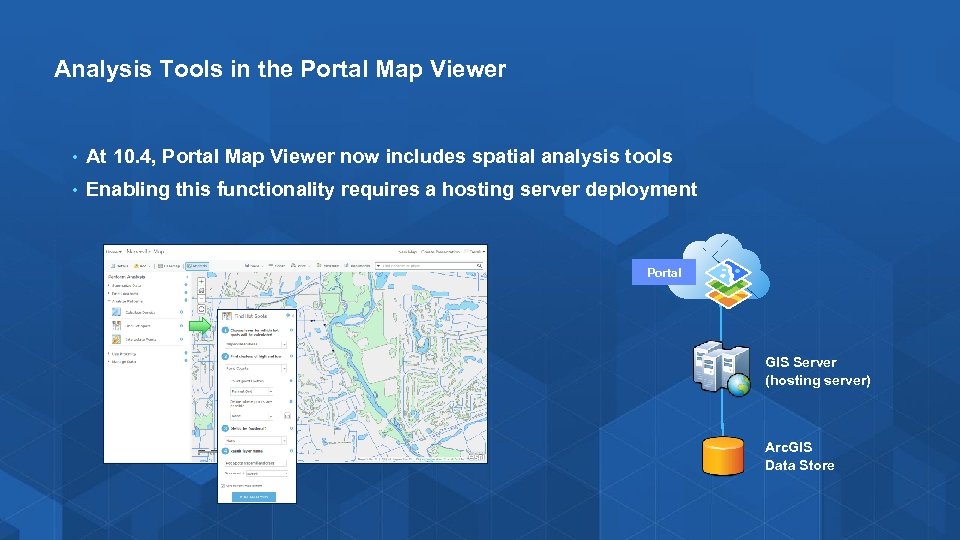Screen dimensions: 960x540
Task: Open the Details panel button
Action: point(119,266)
